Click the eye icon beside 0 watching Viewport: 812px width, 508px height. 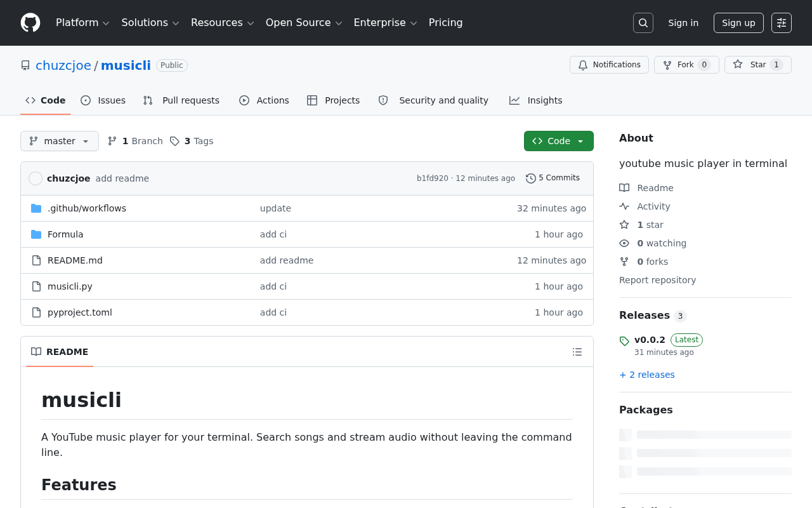(x=624, y=243)
